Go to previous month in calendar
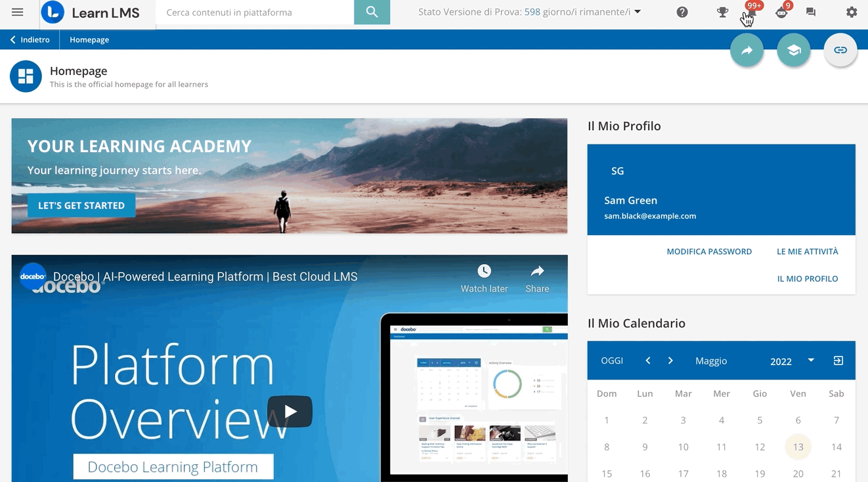 (x=648, y=361)
